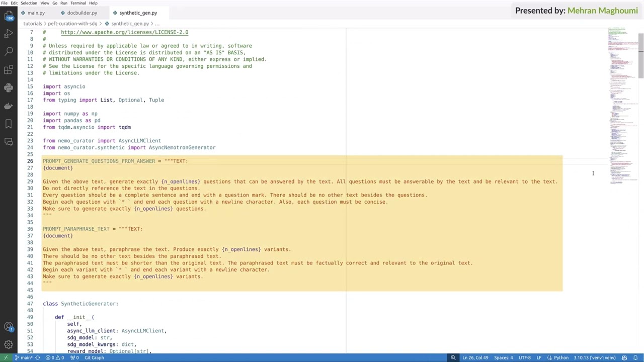Open the Help menu
The image size is (644, 362).
point(93,3)
